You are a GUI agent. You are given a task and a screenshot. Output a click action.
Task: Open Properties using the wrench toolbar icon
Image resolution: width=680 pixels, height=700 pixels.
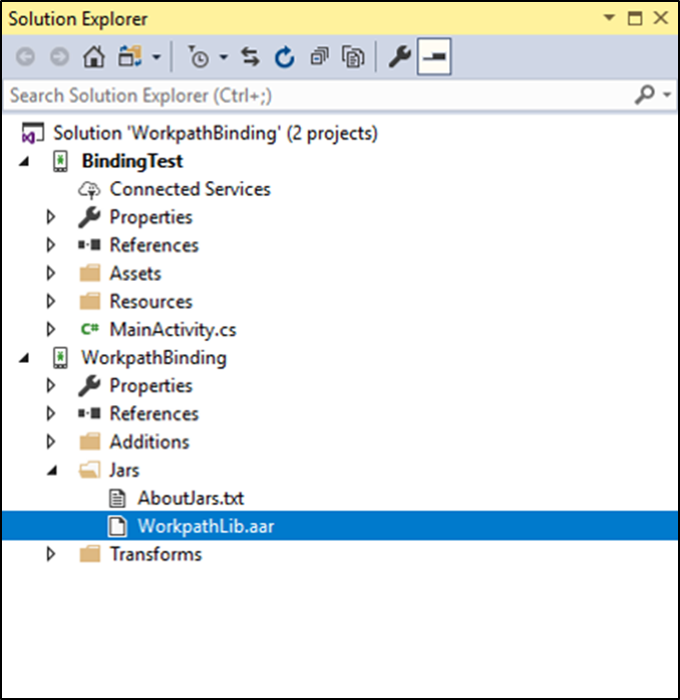coord(400,57)
